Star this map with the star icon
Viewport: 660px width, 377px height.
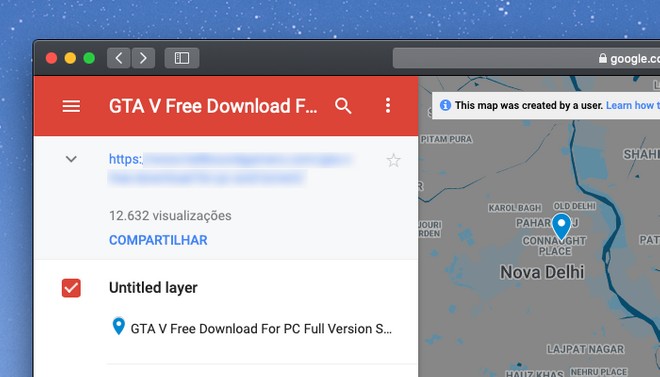[x=394, y=160]
